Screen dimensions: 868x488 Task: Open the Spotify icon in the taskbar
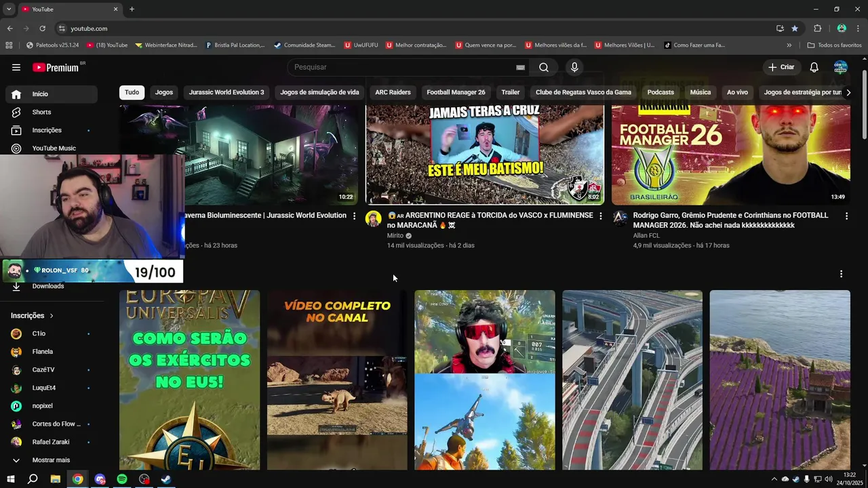[x=122, y=479]
